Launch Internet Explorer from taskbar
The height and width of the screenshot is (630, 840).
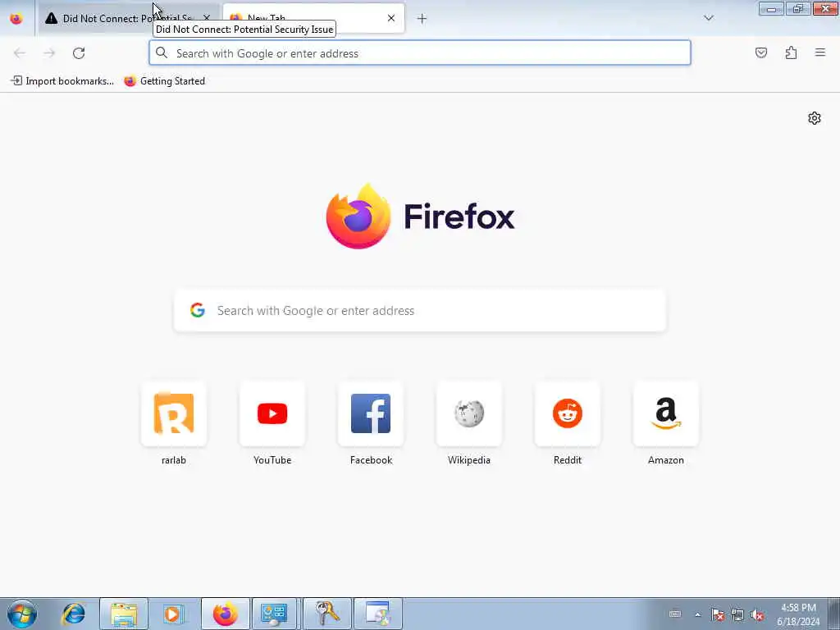point(73,614)
